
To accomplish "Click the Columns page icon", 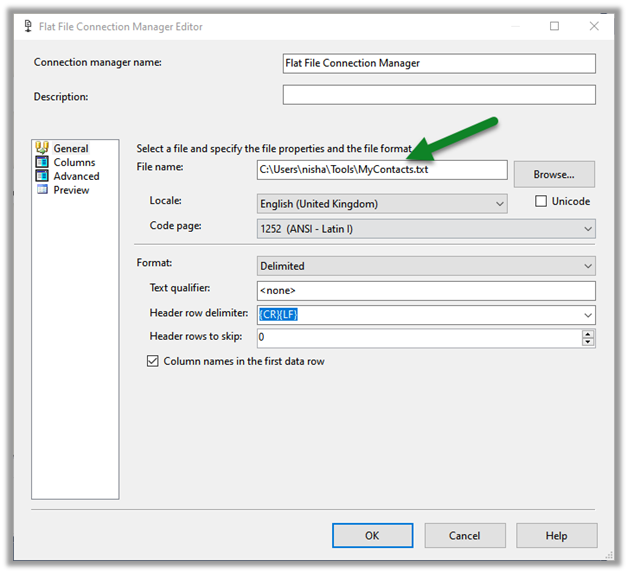I will point(42,162).
